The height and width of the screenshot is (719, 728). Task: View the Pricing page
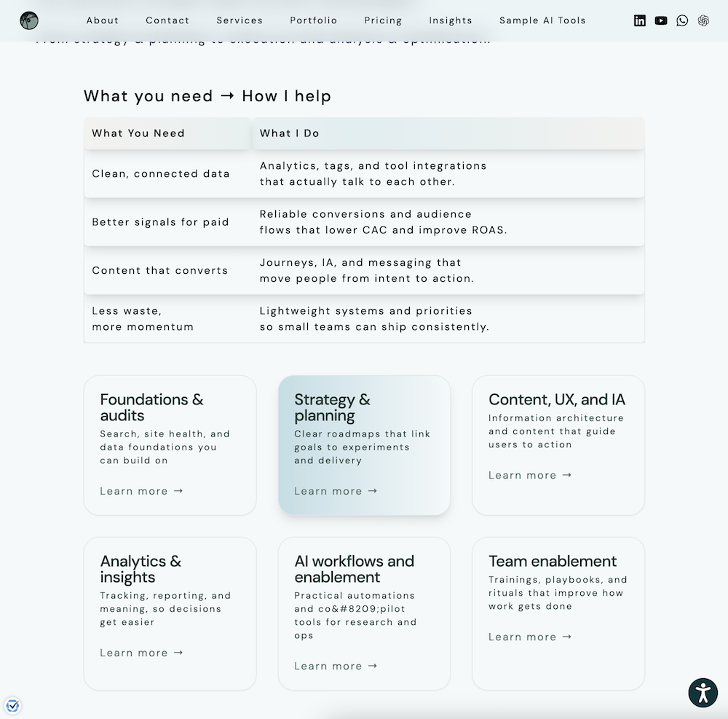(383, 20)
